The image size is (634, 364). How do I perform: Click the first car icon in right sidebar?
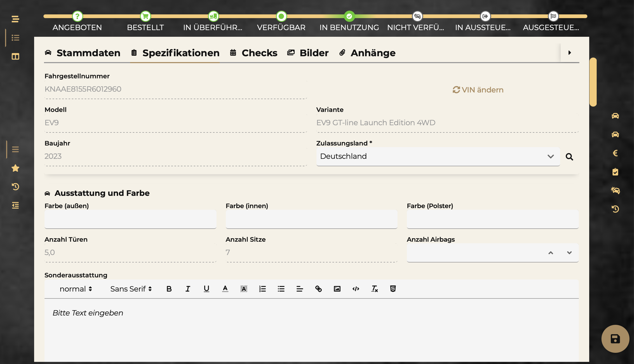[615, 116]
